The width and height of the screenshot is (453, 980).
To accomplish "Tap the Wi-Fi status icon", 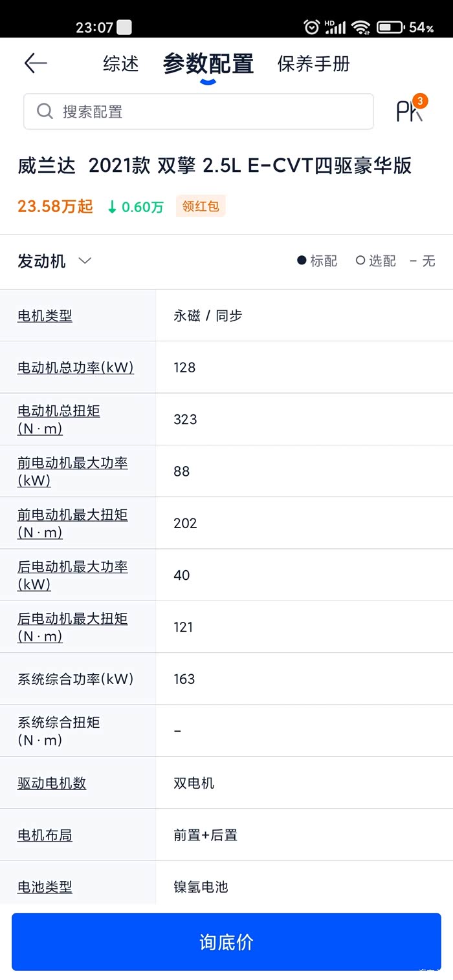I will 360,27.
